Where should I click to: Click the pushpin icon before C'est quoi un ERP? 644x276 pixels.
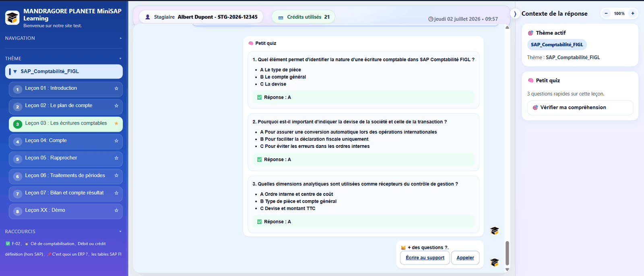coord(49,254)
